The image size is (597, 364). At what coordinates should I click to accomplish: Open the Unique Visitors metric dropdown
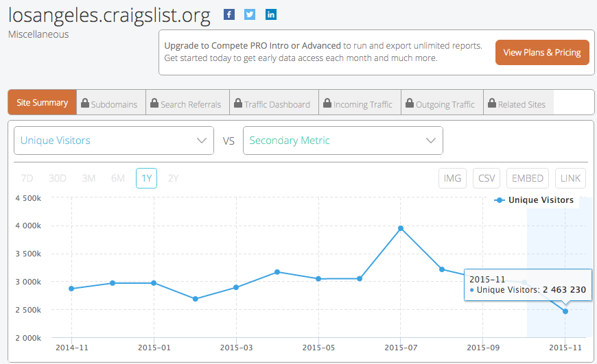click(114, 141)
